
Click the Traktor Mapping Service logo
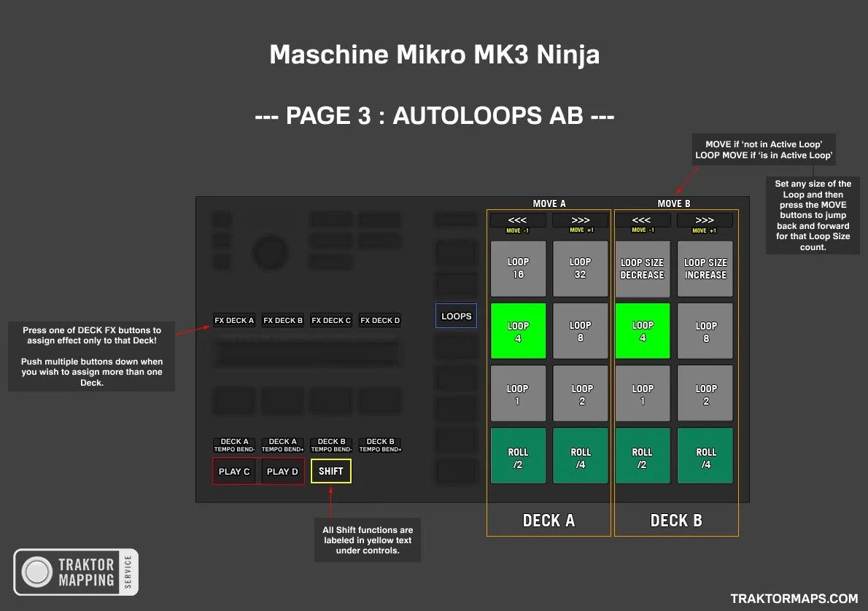pyautogui.click(x=76, y=572)
